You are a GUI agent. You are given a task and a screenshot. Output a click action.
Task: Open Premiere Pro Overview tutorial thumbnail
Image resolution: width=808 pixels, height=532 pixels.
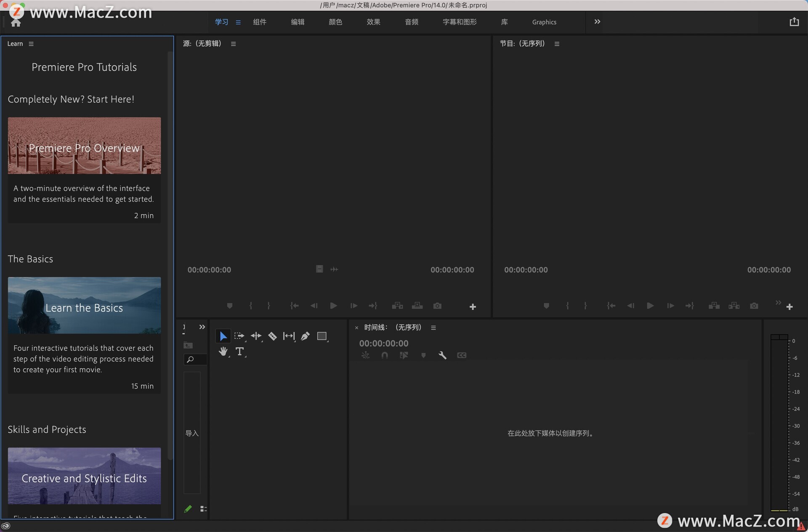[x=84, y=146]
